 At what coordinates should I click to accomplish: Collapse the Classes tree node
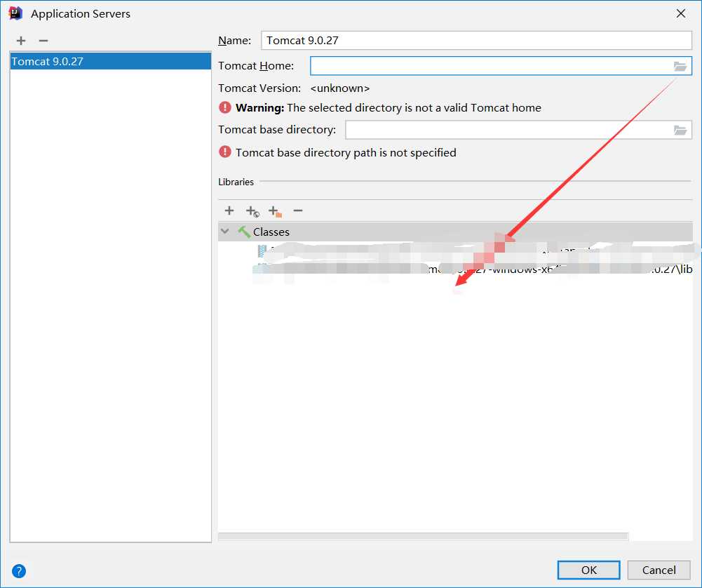[225, 232]
